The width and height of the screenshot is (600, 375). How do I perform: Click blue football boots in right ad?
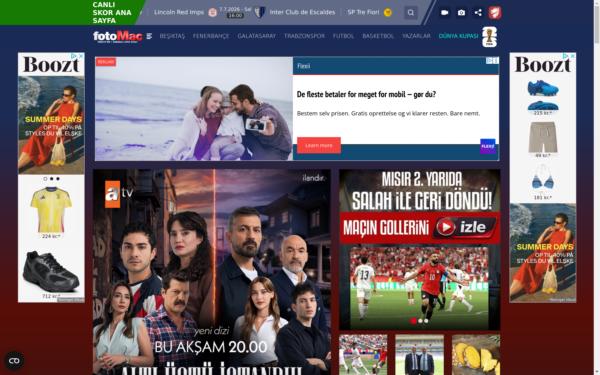tap(543, 96)
